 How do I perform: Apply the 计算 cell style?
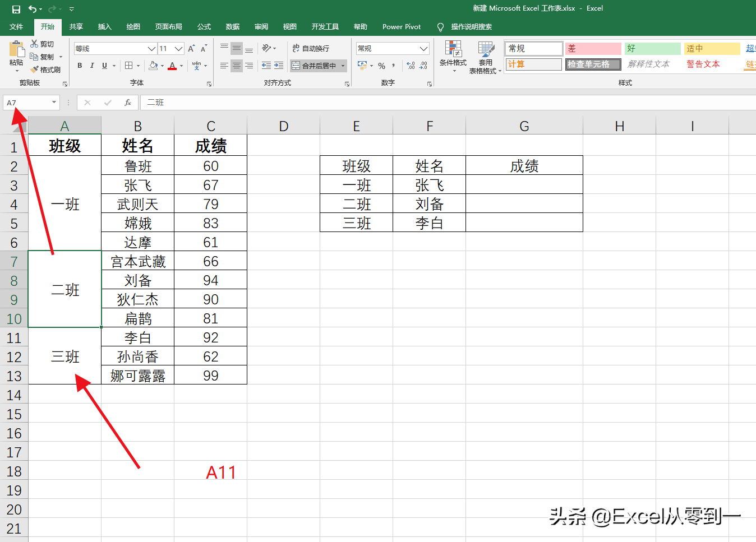[534, 64]
